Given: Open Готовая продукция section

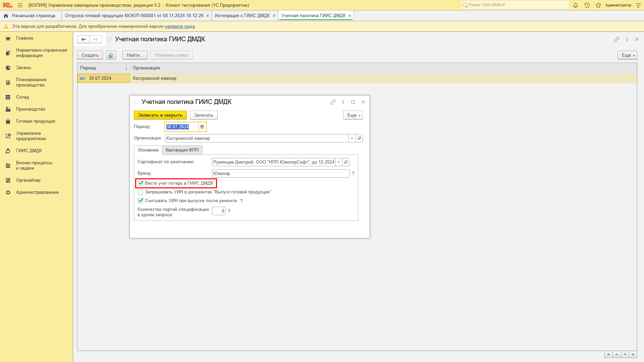Looking at the screenshot, I should coord(36,121).
